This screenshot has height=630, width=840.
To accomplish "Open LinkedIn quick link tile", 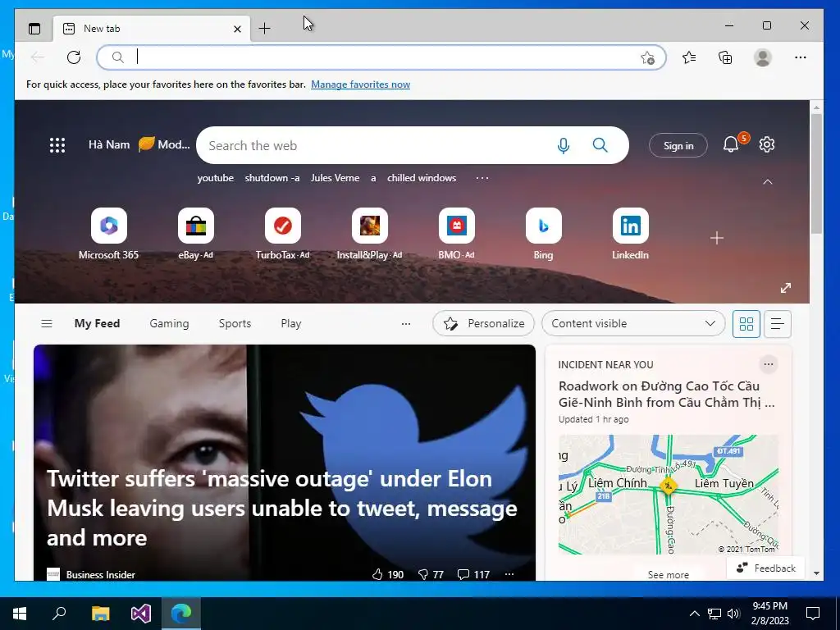I will pyautogui.click(x=630, y=234).
